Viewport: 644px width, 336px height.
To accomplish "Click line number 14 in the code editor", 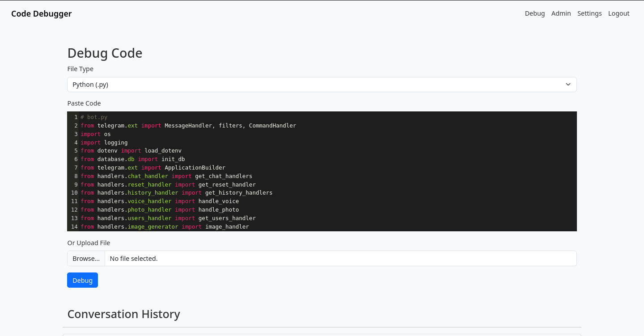I will point(74,226).
